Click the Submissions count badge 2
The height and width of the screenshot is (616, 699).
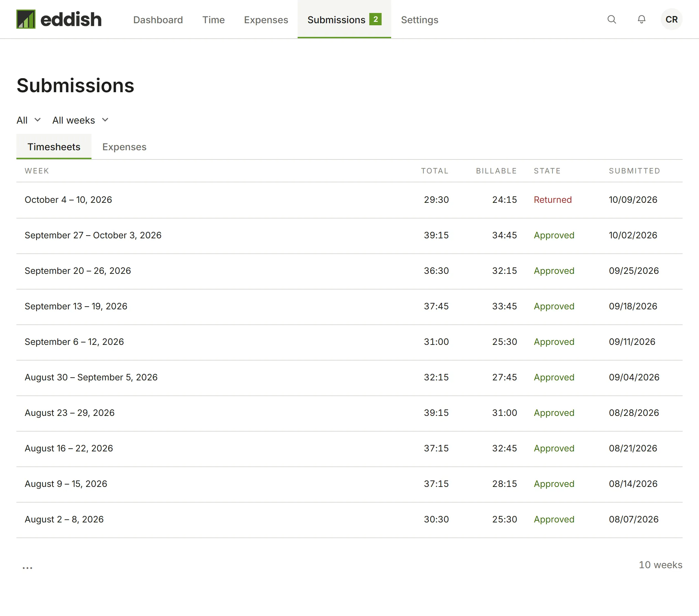pyautogui.click(x=375, y=19)
